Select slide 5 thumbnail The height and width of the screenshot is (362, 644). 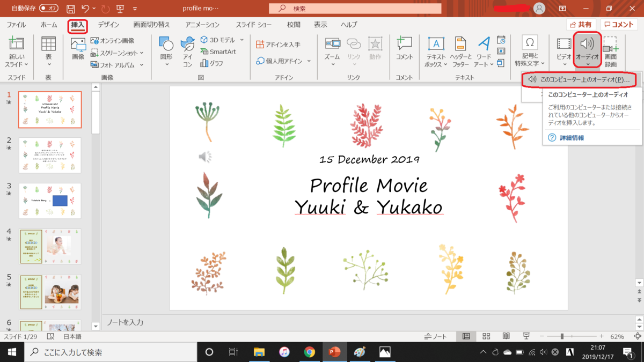50,292
